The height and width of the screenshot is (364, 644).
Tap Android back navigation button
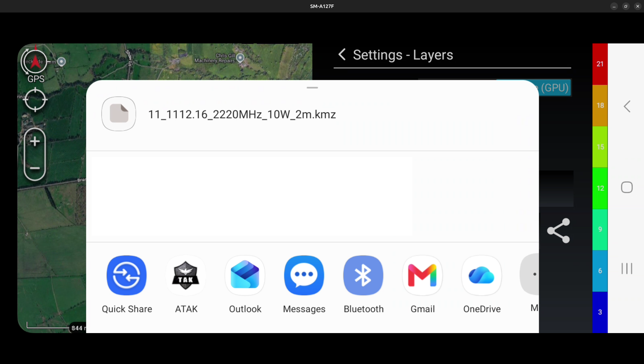[627, 106]
